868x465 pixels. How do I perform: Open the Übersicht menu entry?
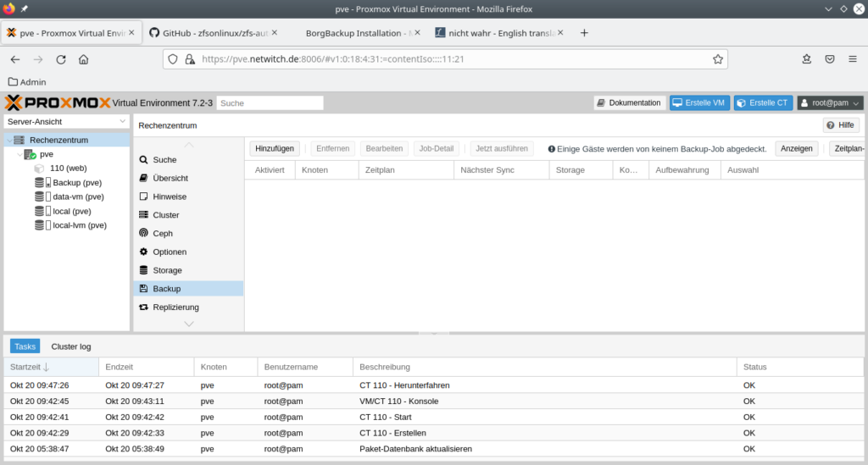click(188, 178)
